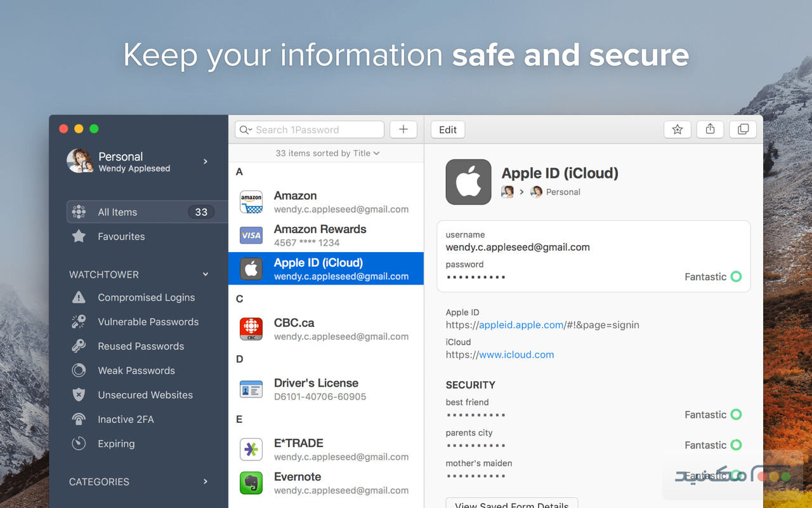Viewport: 812px width, 508px height.
Task: Click the Inactive 2FA padlock icon
Action: (79, 419)
